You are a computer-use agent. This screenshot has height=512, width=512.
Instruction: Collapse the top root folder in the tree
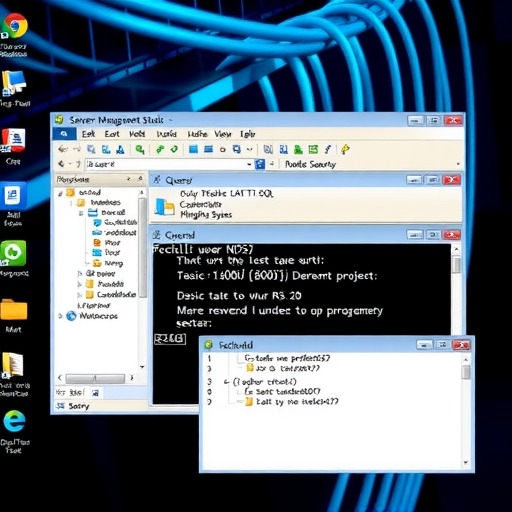[60, 193]
